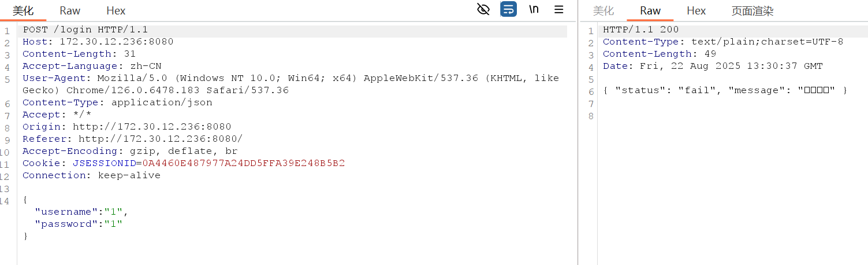868x265 pixels.
Task: Click the POST /login request line
Action: pos(85,30)
